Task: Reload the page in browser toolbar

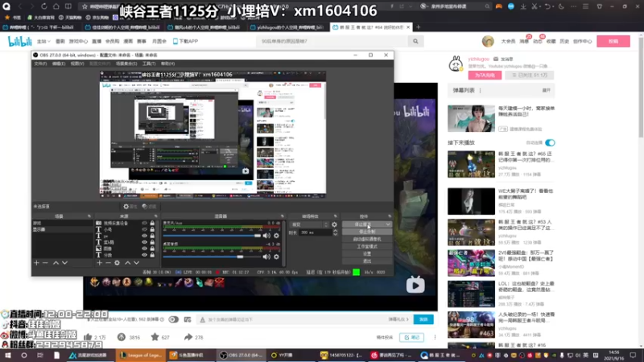Action: [x=44, y=6]
